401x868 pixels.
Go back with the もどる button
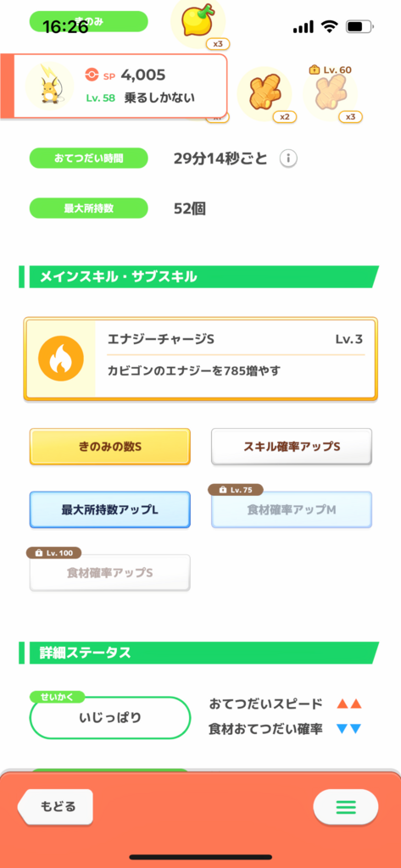55,806
